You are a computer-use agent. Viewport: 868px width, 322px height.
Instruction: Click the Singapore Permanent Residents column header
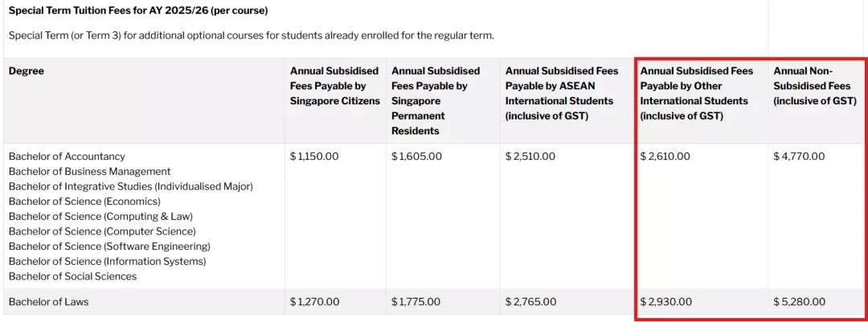(x=436, y=100)
